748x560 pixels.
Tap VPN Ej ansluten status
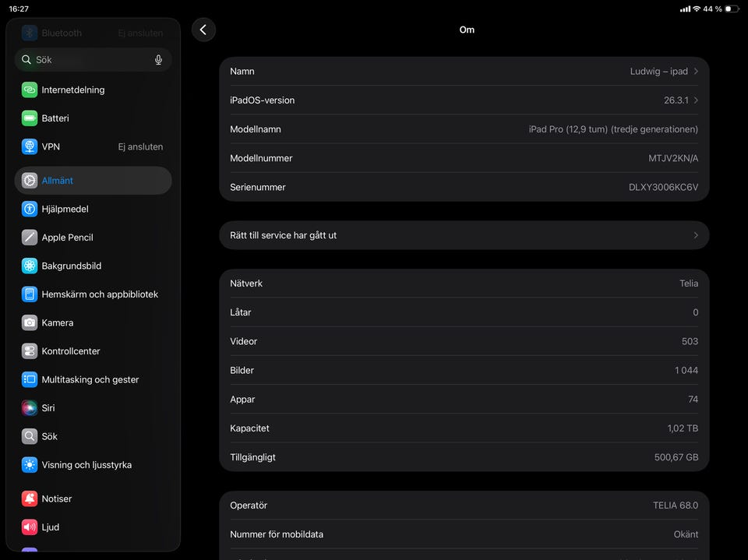[x=140, y=146]
